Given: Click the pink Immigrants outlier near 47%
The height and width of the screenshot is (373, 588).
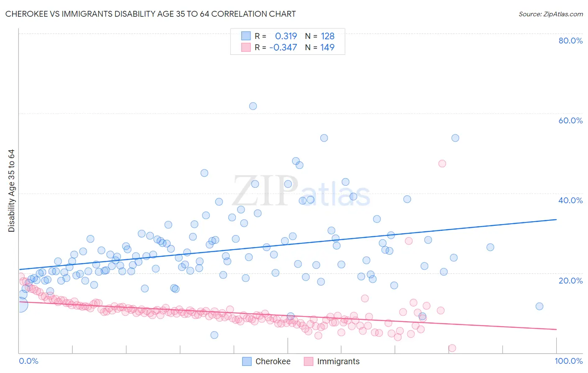Looking at the screenshot, I should point(442,164).
